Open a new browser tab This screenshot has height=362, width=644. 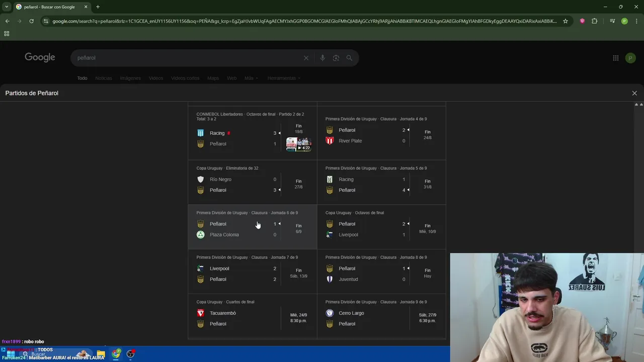pyautogui.click(x=98, y=7)
